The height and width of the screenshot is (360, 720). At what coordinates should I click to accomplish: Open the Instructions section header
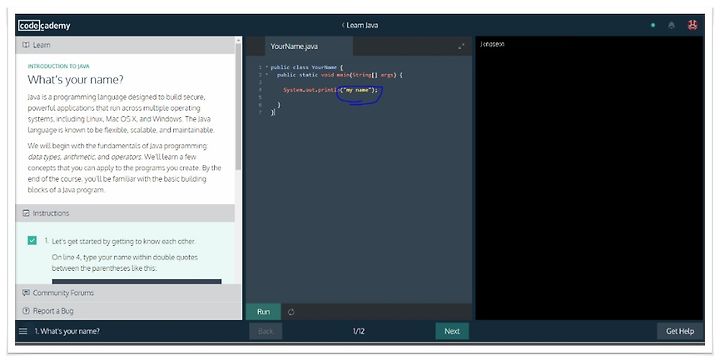pyautogui.click(x=125, y=213)
